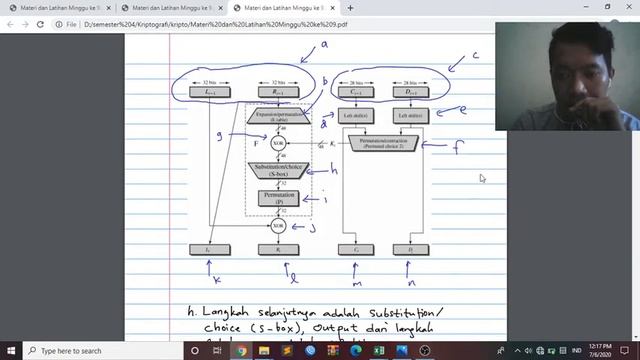Select the active third Materi dan Latihan tab
Viewport: 640px width, 360px height.
point(284,8)
